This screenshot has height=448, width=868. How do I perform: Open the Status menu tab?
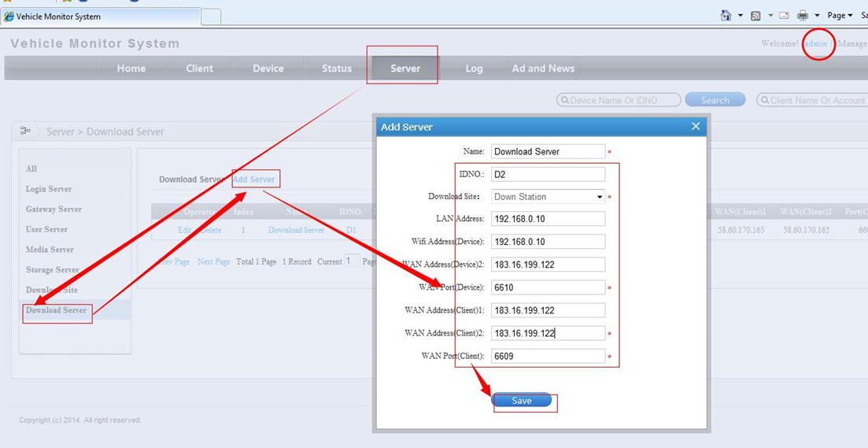[337, 68]
